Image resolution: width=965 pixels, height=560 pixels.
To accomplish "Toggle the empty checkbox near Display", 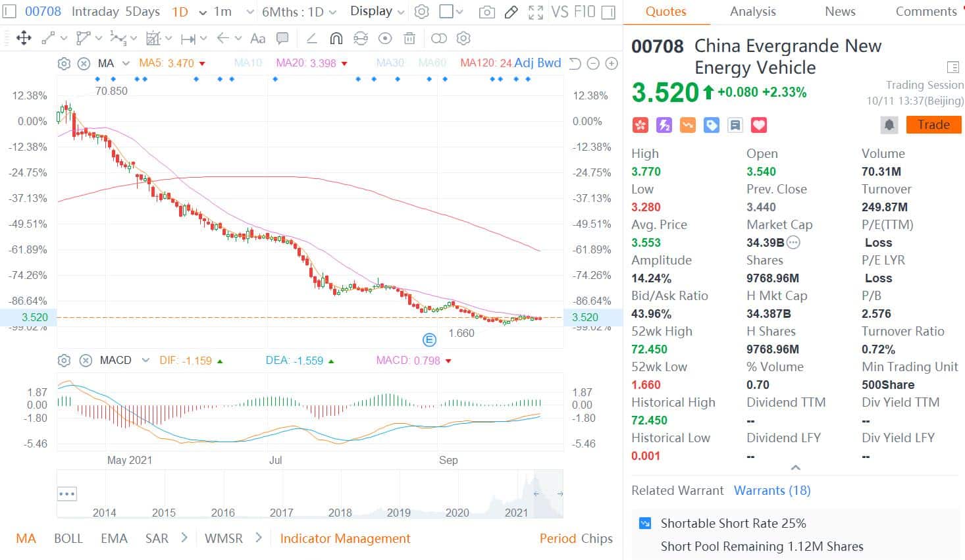I will [x=446, y=11].
